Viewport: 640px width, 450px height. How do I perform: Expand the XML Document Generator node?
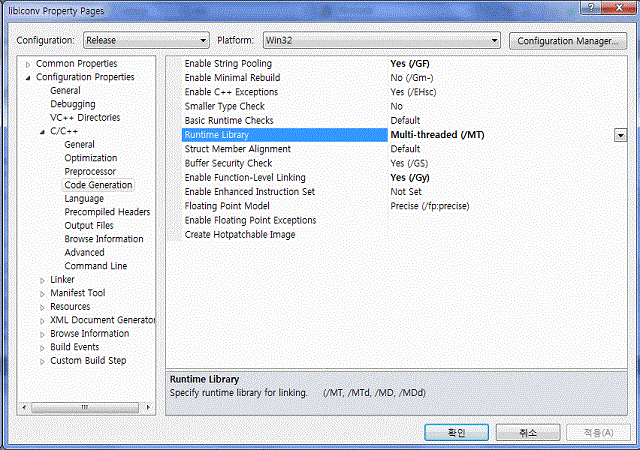click(x=42, y=321)
